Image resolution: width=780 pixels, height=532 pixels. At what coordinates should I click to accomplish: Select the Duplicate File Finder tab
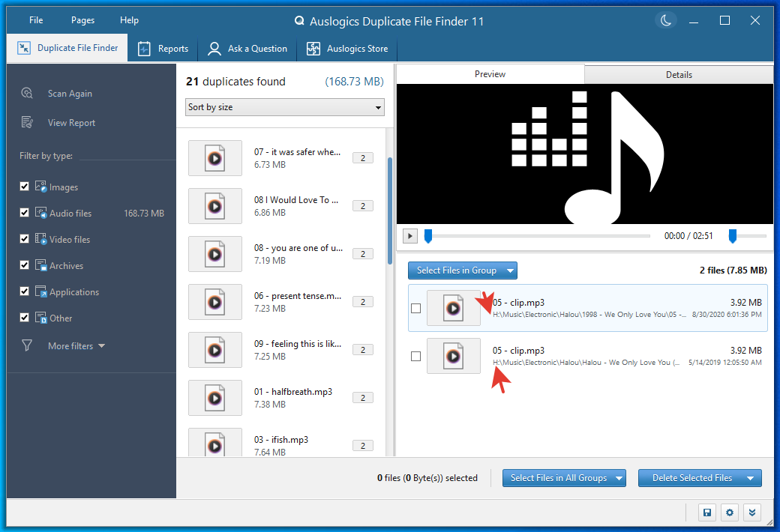(x=67, y=48)
